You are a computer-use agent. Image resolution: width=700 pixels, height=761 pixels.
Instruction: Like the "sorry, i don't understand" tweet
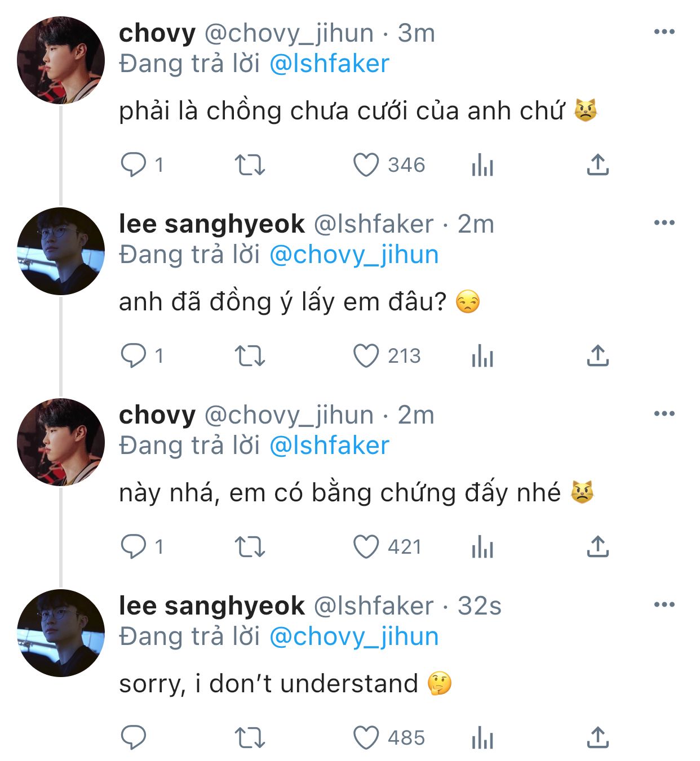pos(366,738)
